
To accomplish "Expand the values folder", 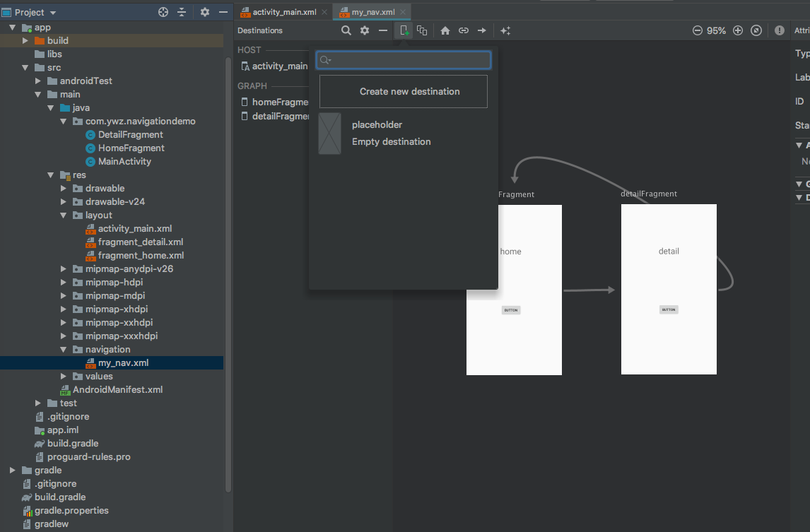I will 63,377.
